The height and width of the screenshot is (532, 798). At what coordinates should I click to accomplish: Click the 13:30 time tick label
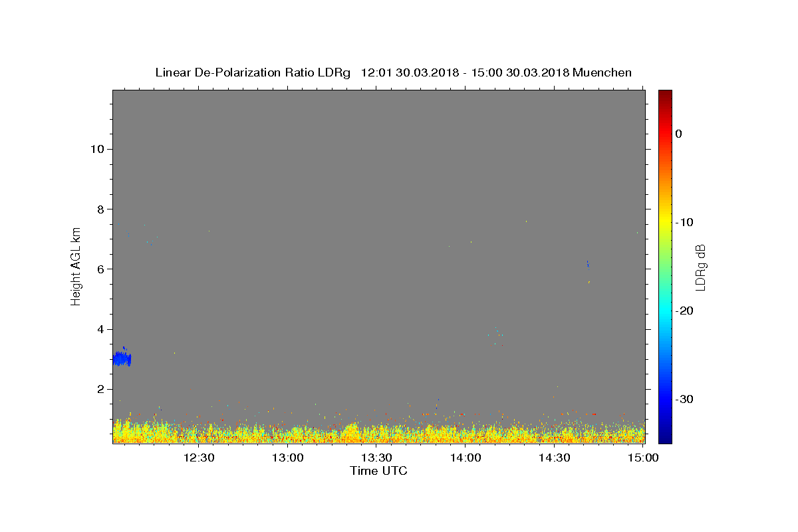(x=376, y=458)
